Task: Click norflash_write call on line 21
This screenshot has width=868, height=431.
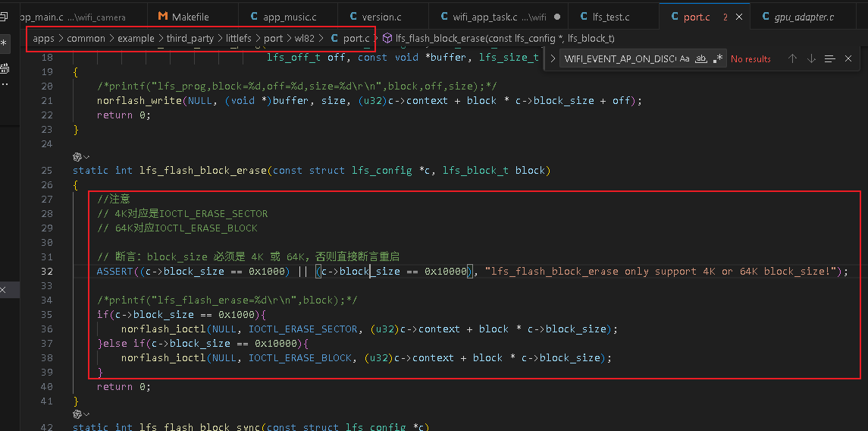Action: point(139,100)
